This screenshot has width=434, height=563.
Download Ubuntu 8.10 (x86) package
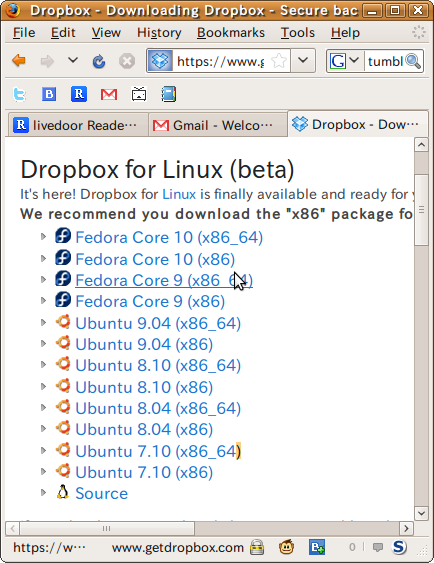point(144,387)
